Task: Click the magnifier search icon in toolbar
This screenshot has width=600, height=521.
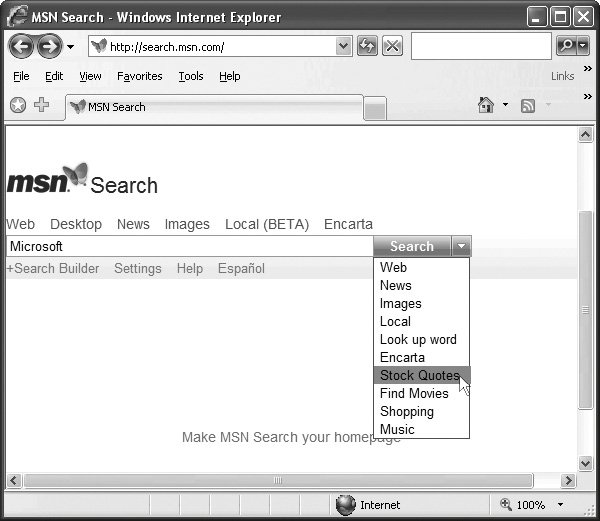Action: [566, 46]
